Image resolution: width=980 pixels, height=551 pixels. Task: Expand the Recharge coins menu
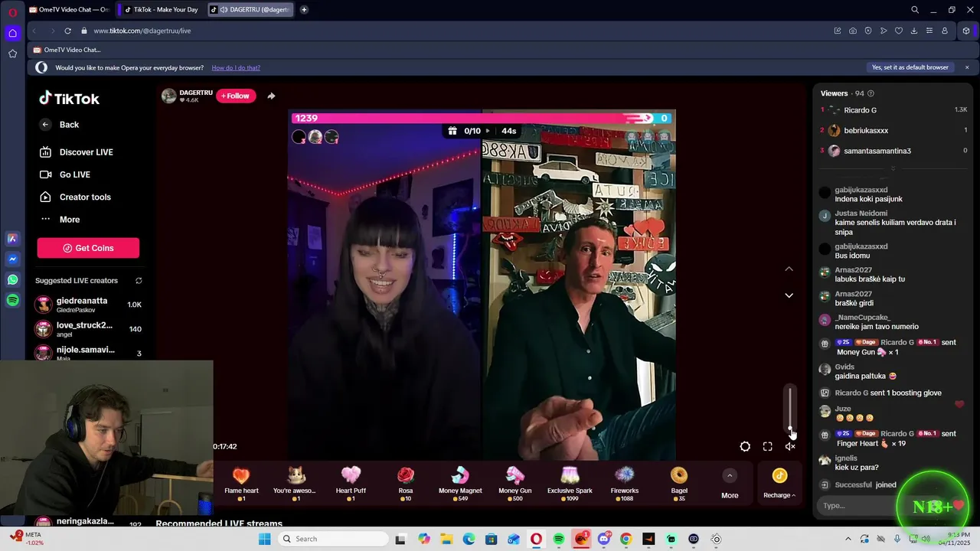pos(779,495)
